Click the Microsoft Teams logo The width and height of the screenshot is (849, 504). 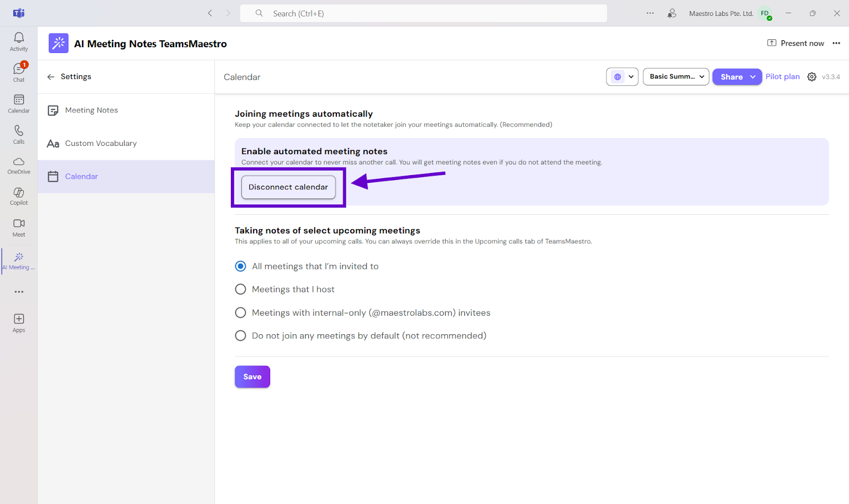[19, 13]
